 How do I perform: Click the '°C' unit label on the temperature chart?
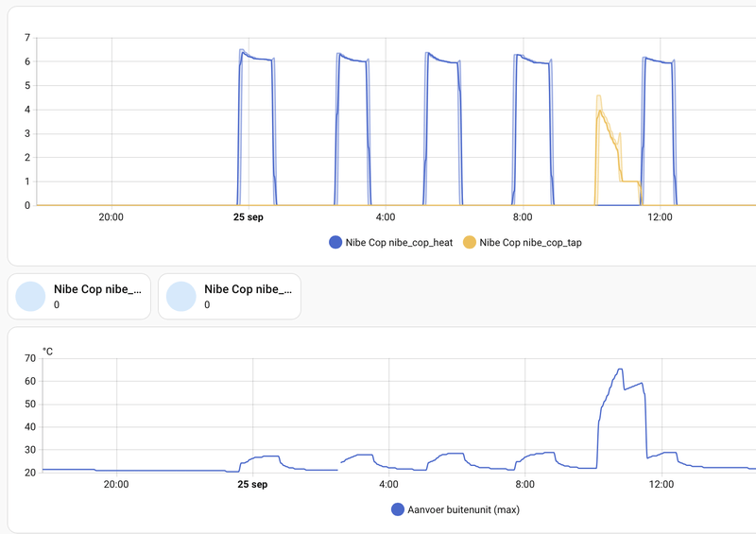point(47,352)
